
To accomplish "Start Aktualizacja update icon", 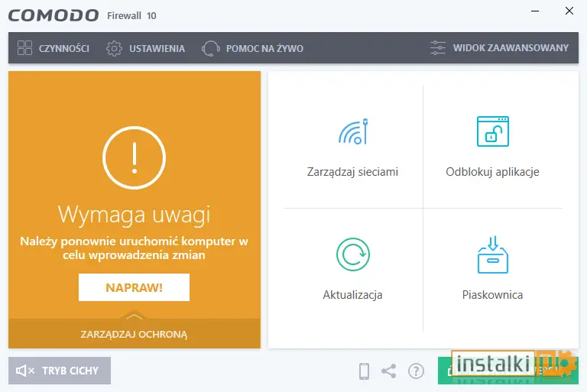I will pyautogui.click(x=353, y=254).
